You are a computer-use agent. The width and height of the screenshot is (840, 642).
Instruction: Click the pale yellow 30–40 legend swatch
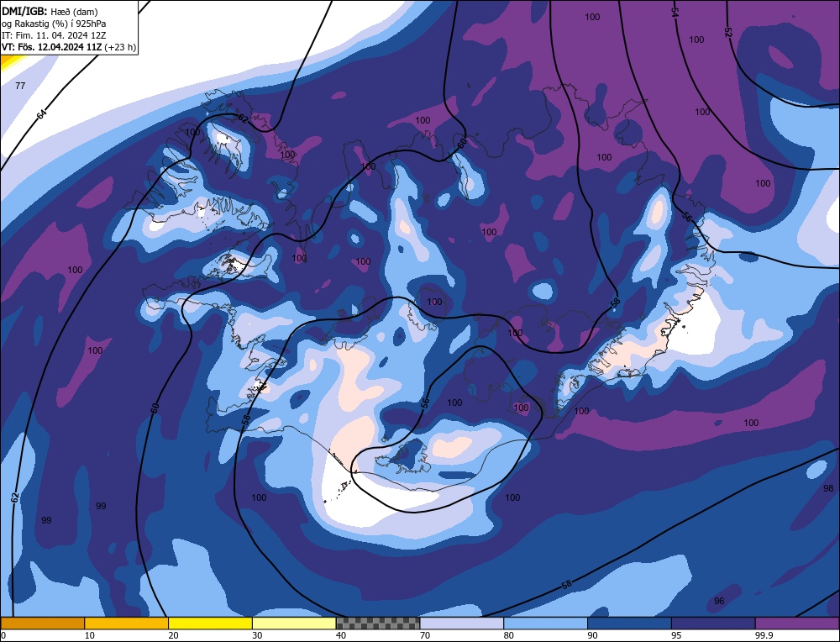tap(294, 623)
